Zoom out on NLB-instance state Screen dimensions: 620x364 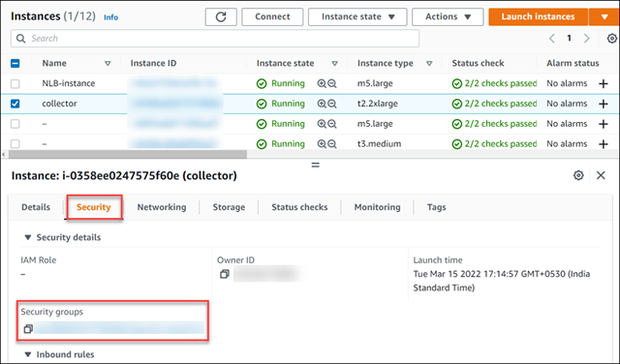332,83
